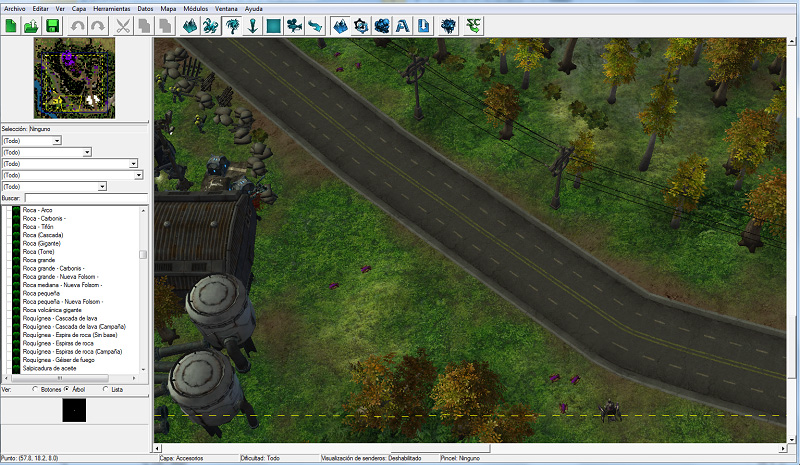Save the map with the floppy icon

[52, 26]
